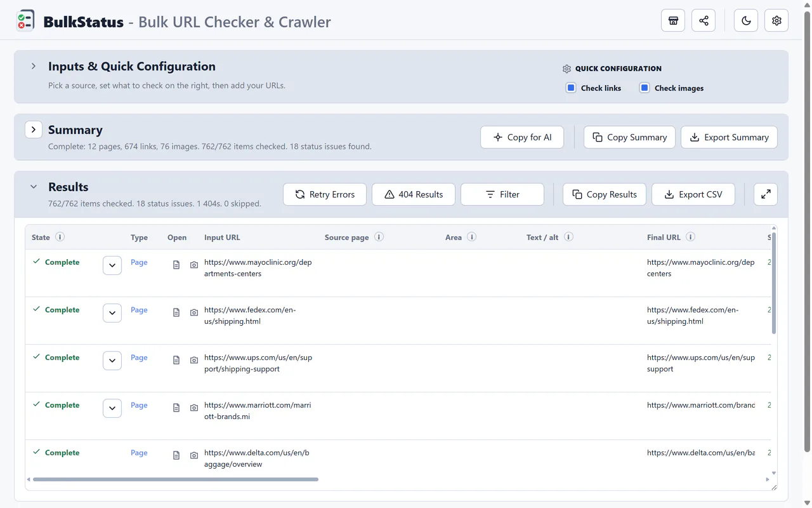Viewport: 812px width, 508px height.
Task: Open document icon for mayoclinic row
Action: pyautogui.click(x=176, y=265)
